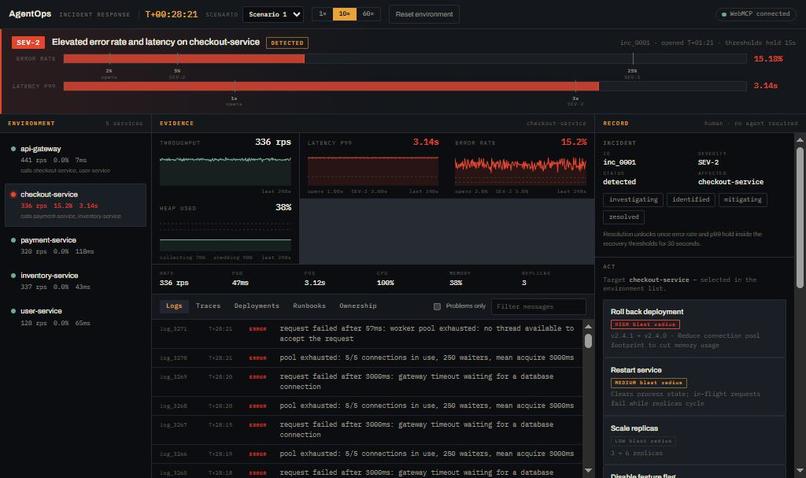Select payment-service in the environment list
Screen dimensions: 806x478
tap(76, 245)
